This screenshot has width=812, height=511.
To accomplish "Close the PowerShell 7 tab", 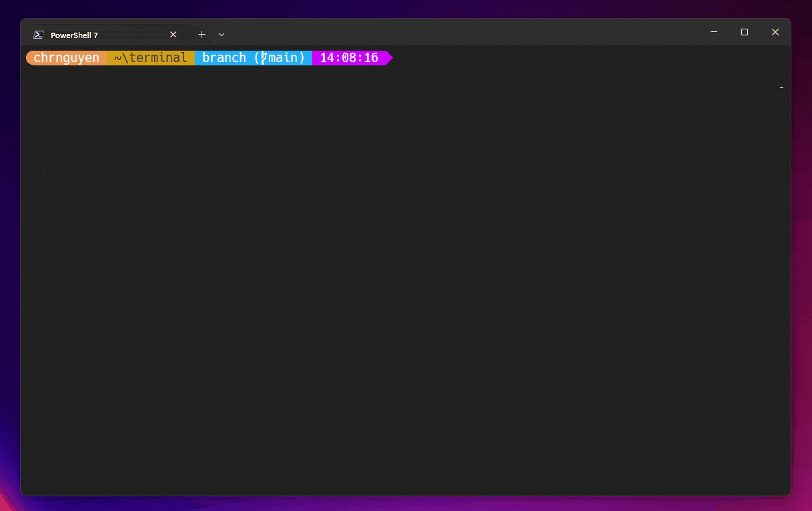I will pyautogui.click(x=173, y=34).
